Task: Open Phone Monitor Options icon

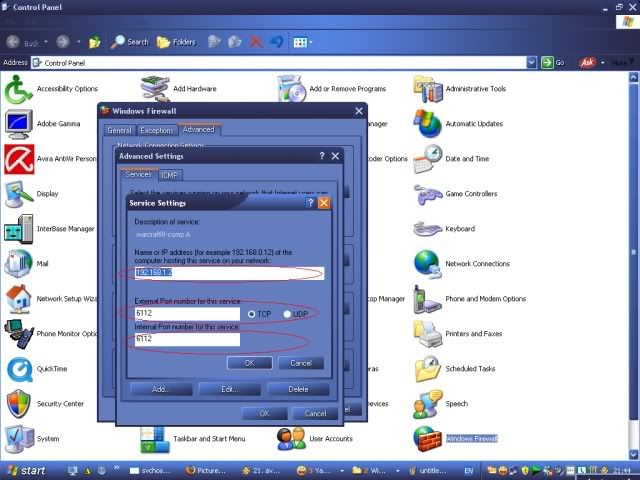Action: [x=18, y=334]
